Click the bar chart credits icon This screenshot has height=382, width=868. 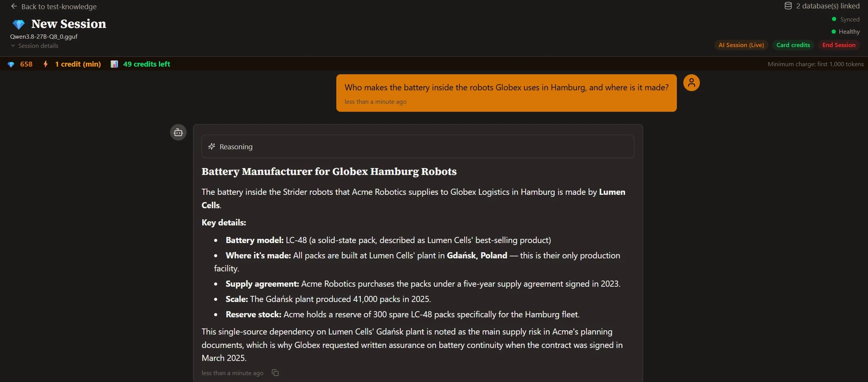114,64
